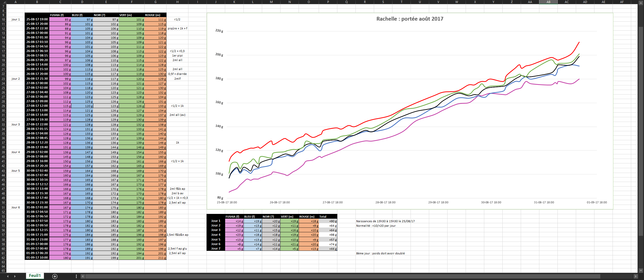The image size is (644, 280).
Task: Click vertical scrollbar down arrow
Action: (641, 270)
